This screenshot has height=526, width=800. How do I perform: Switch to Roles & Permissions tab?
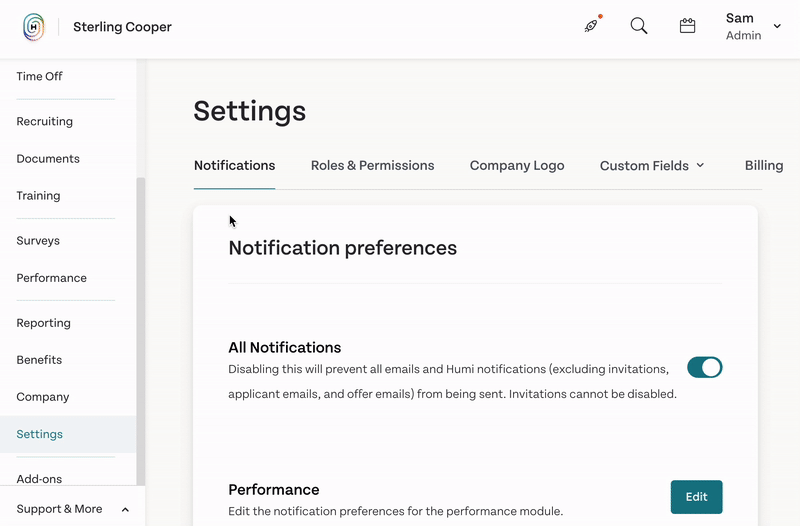coord(372,166)
